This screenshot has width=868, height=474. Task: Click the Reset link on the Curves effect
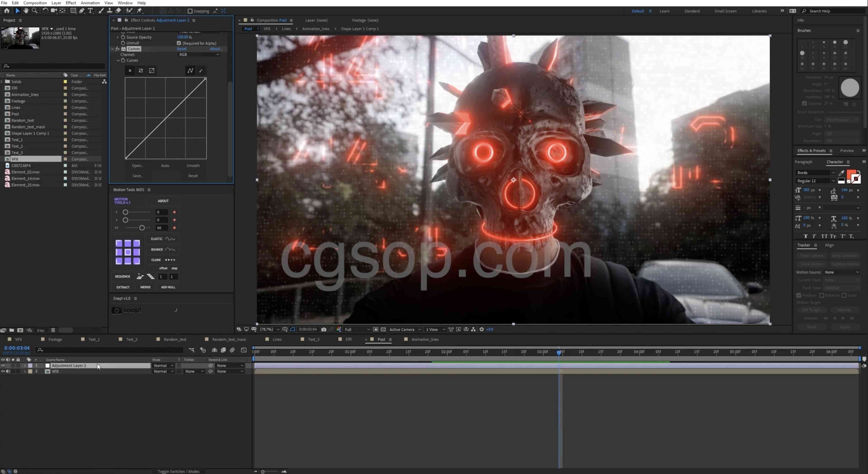[182, 48]
